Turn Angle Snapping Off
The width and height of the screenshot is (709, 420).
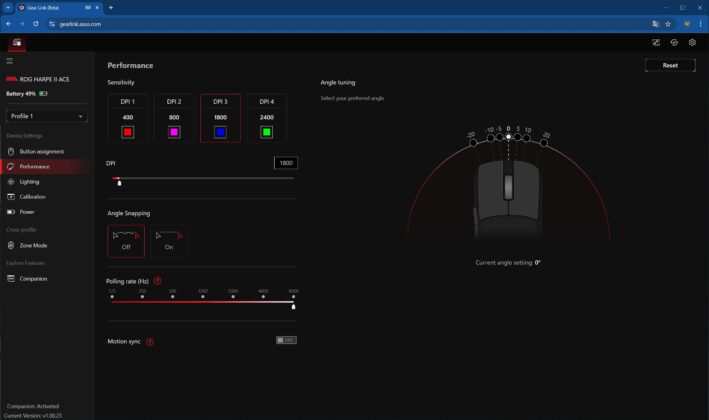click(126, 241)
